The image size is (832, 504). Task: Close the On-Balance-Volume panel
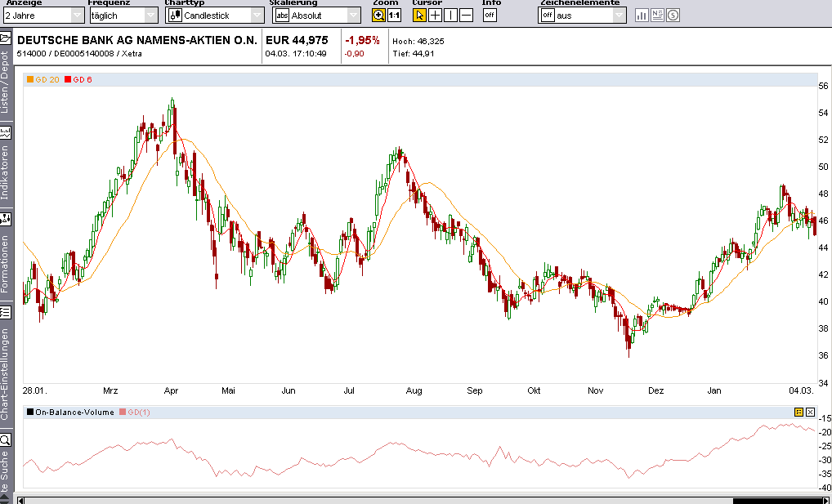click(x=811, y=413)
